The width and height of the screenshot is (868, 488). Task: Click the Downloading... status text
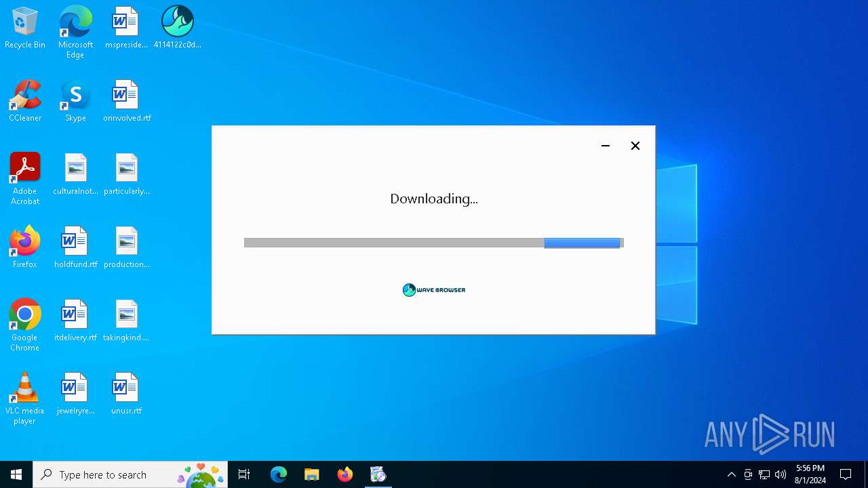tap(434, 199)
